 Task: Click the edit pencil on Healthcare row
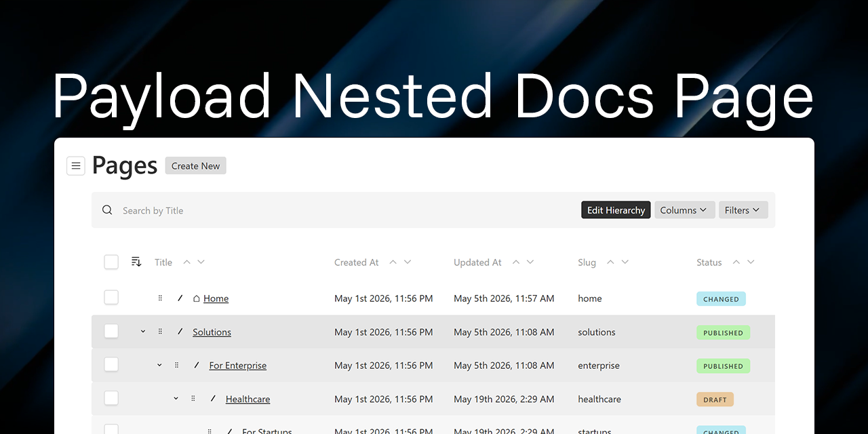click(x=213, y=398)
